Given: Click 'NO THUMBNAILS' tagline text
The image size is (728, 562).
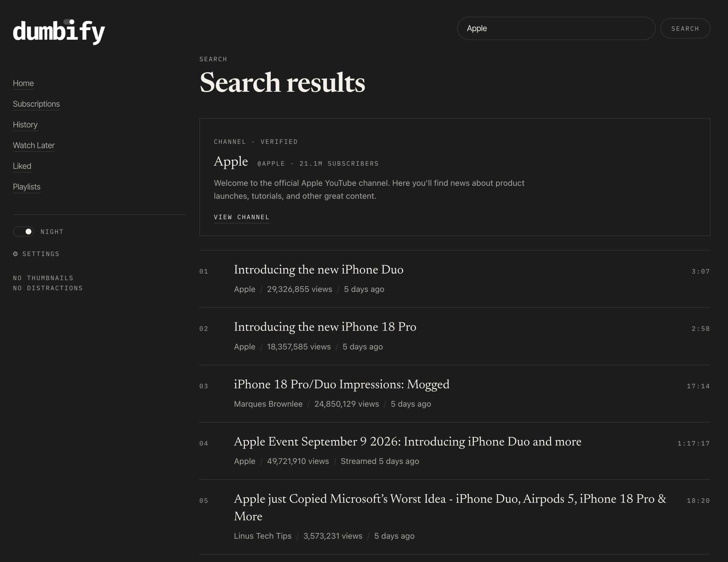Looking at the screenshot, I should [43, 278].
